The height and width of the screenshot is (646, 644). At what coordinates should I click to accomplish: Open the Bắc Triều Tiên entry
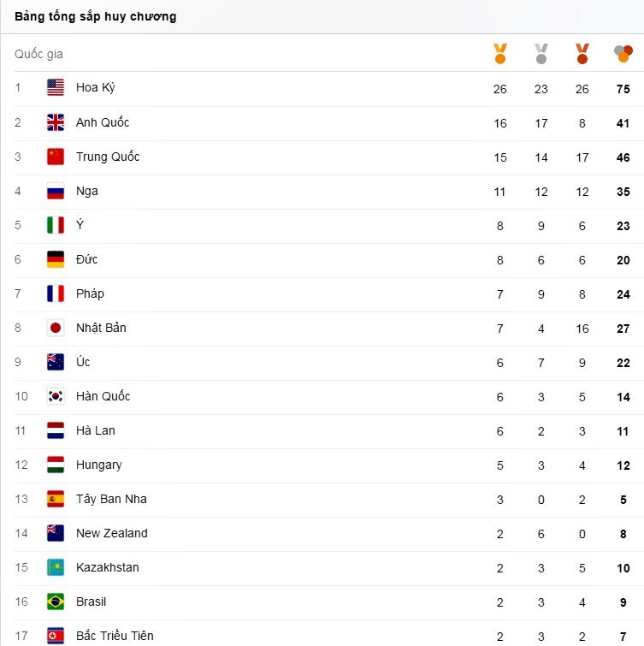pos(115,636)
